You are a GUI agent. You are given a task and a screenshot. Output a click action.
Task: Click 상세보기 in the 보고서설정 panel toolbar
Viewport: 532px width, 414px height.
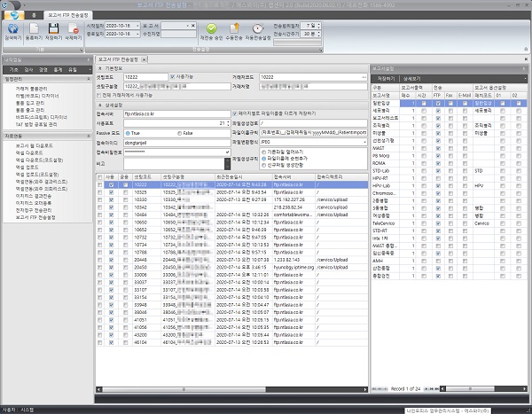[411, 79]
